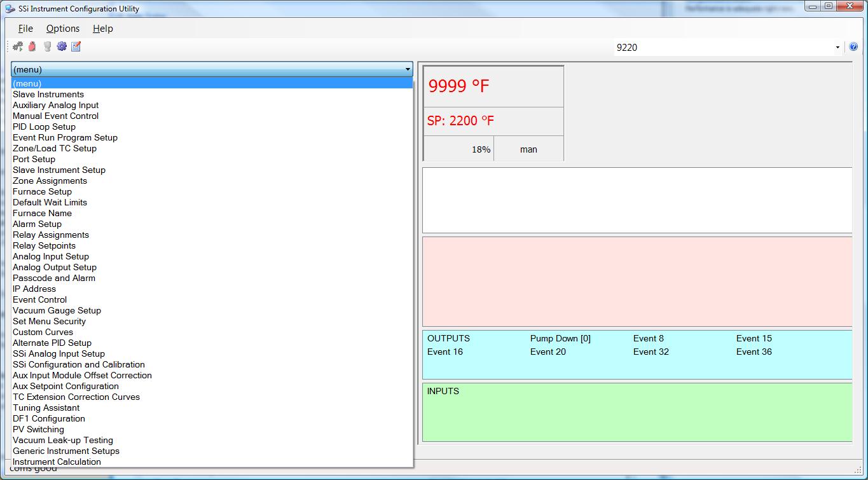The height and width of the screenshot is (480, 868).
Task: Pick Instrument Calculation at list bottom
Action: click(x=212, y=462)
